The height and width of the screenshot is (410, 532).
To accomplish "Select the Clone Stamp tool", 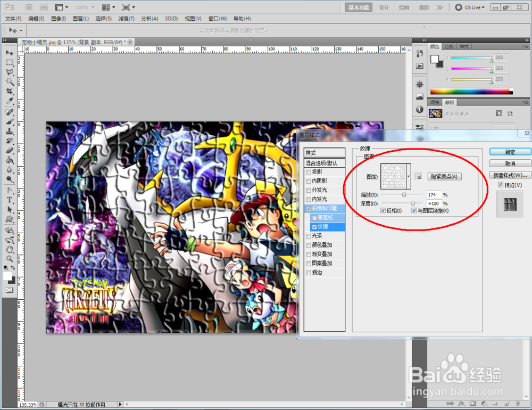I will [x=10, y=131].
